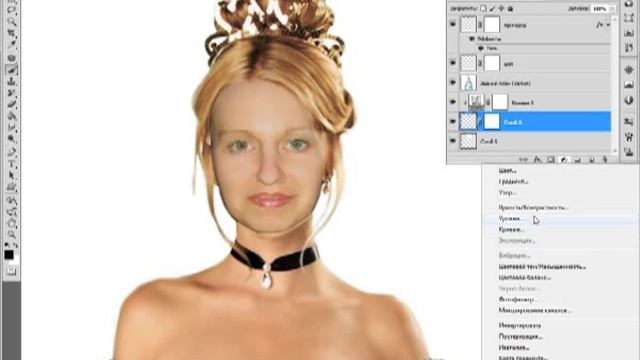This screenshot has width=640, height=360.
Task: Select the highlighted Brush tool
Action: click(12, 69)
